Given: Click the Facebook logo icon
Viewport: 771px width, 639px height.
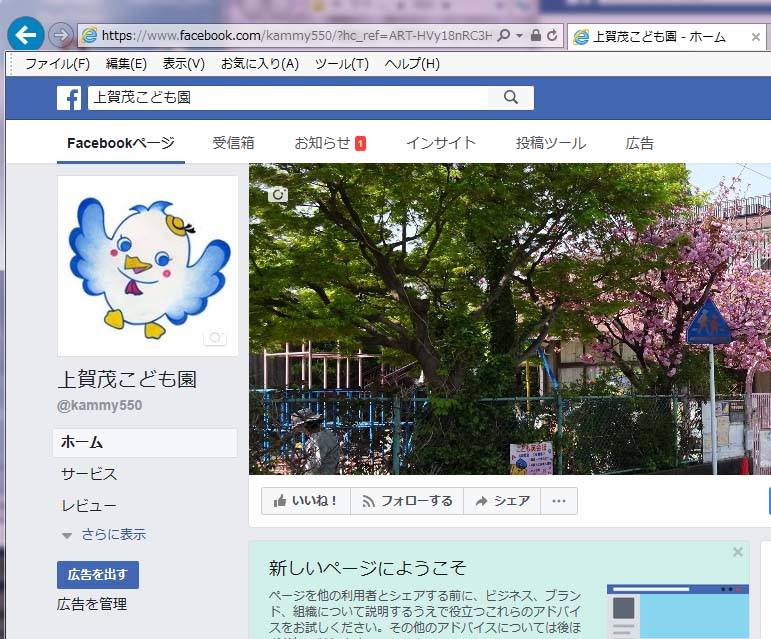Looking at the screenshot, I should coord(69,98).
